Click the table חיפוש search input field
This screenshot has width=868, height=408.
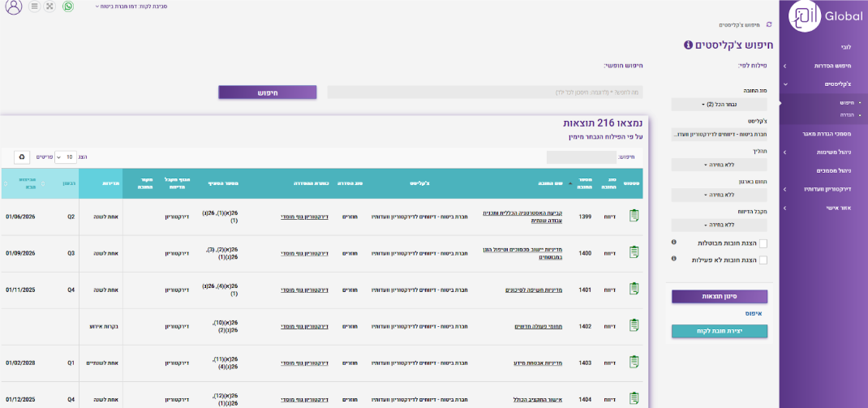coord(581,157)
